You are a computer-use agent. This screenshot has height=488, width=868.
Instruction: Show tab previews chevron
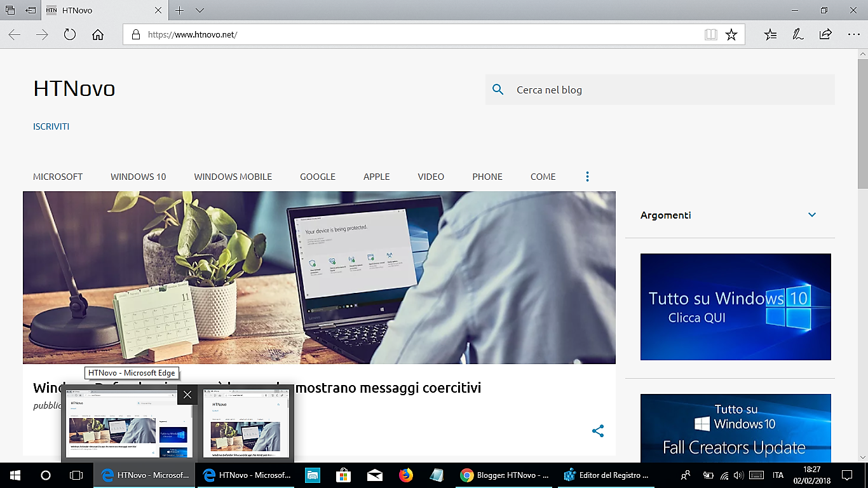tap(200, 10)
